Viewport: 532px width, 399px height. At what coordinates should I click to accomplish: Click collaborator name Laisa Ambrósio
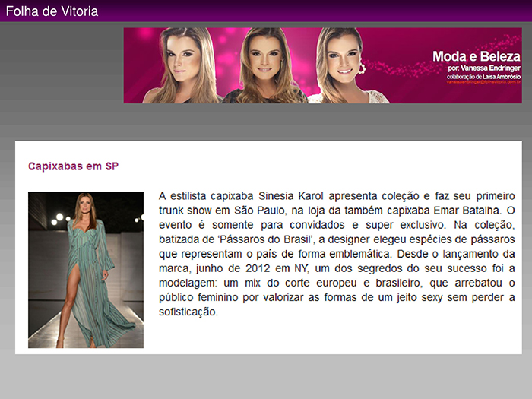(x=502, y=77)
